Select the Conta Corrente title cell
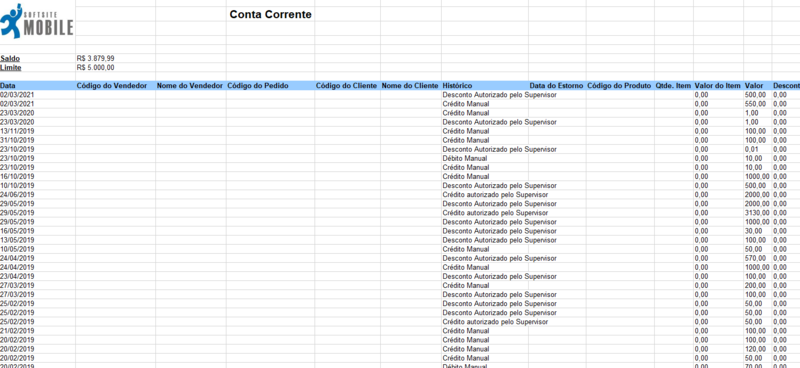Image resolution: width=800 pixels, height=368 pixels. point(270,14)
